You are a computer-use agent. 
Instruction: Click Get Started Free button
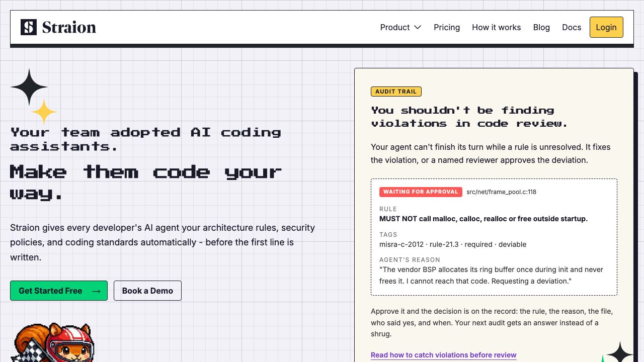[x=59, y=291]
